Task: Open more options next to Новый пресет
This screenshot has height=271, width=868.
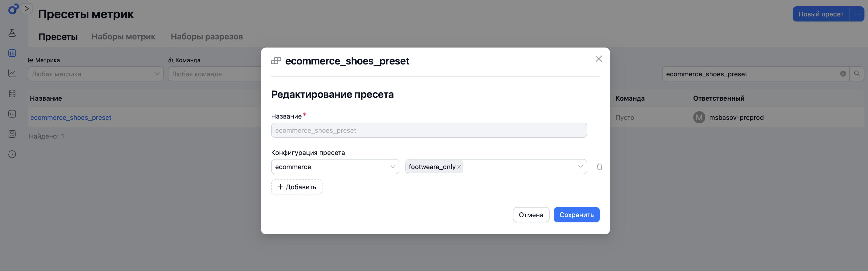Action: [x=857, y=14]
